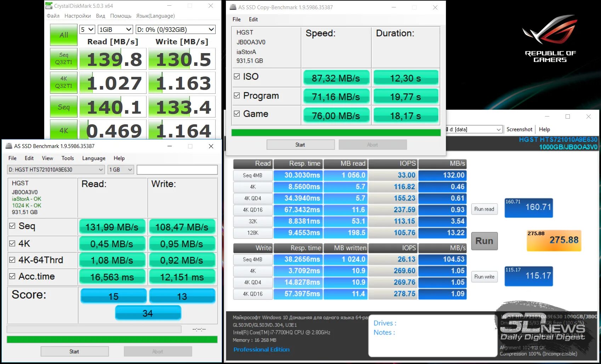The image size is (601, 364).
Task: Click the total score 34 button
Action: pyautogui.click(x=148, y=313)
